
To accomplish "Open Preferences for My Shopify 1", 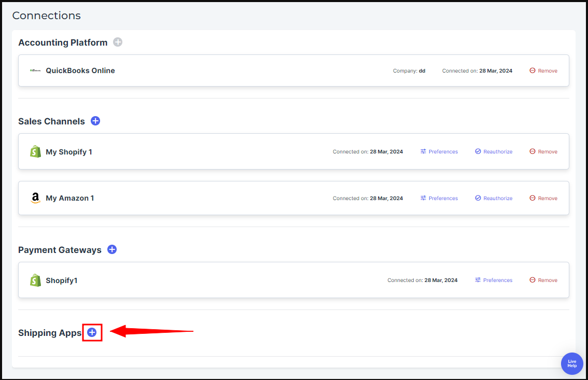I will click(439, 151).
